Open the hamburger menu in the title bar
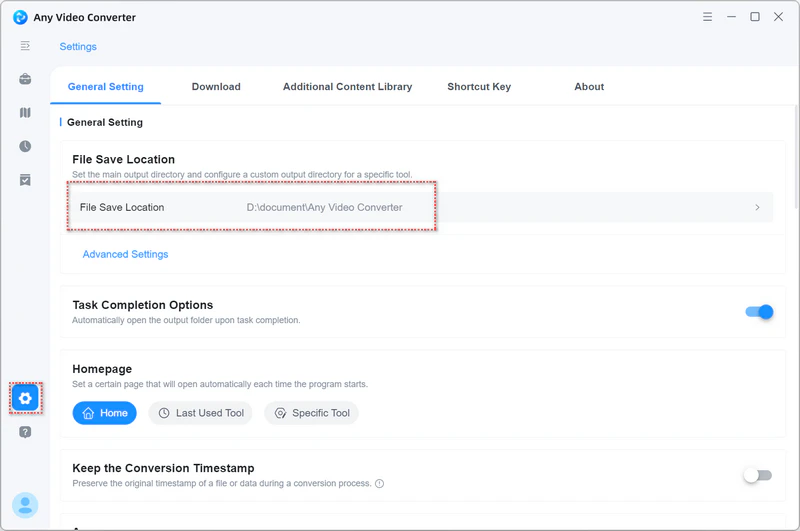Image resolution: width=800 pixels, height=531 pixels. pyautogui.click(x=707, y=17)
